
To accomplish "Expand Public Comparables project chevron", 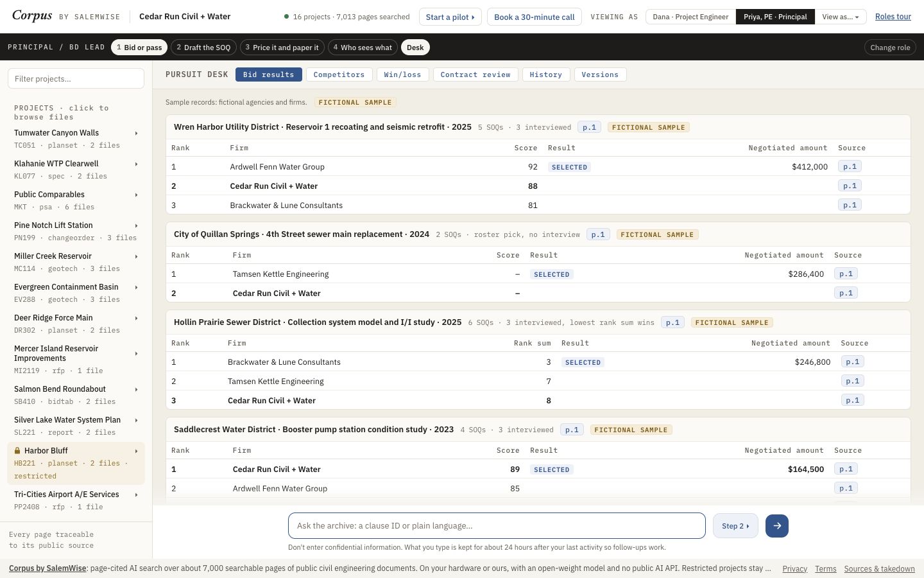I will tap(136, 195).
